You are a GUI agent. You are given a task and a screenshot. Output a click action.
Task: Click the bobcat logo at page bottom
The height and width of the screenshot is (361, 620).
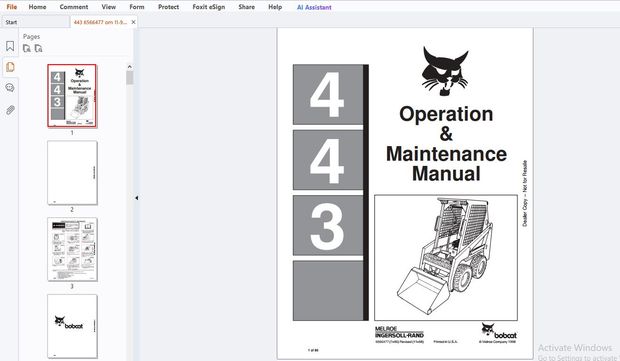499,331
